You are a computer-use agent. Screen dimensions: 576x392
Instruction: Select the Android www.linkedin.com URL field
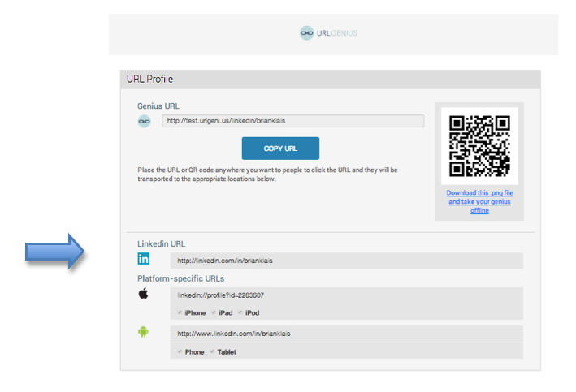[346, 334]
